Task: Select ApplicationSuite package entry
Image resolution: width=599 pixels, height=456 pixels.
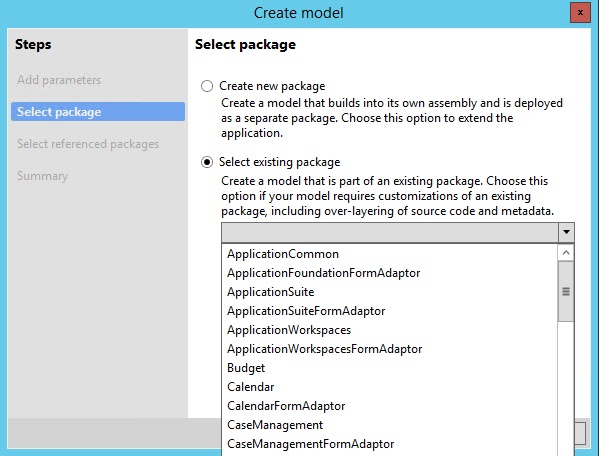Action: pos(390,292)
